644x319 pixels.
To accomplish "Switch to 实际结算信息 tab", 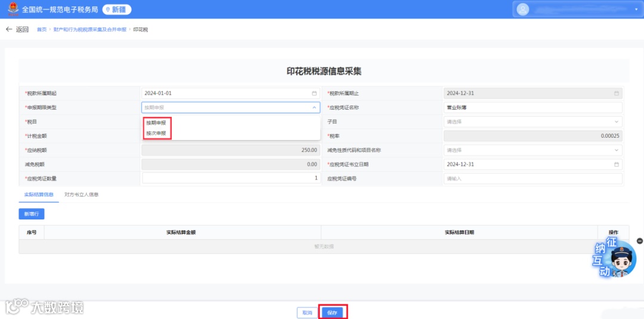I will tap(39, 194).
